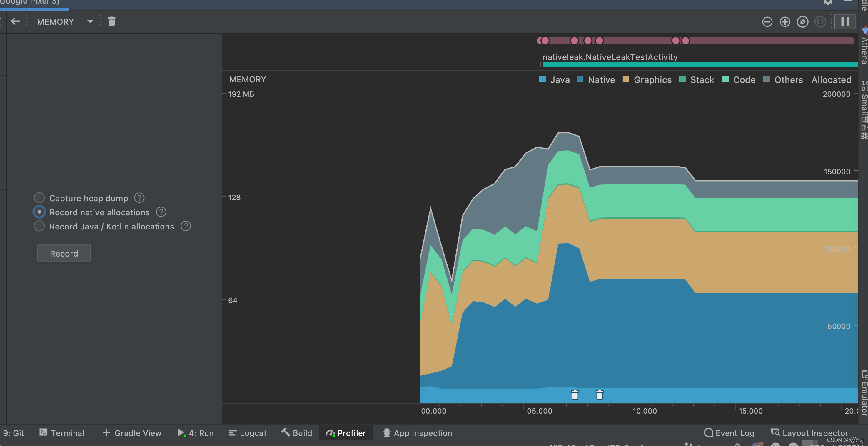Zoom out the profiler timeline
This screenshot has height=446, width=868.
pyautogui.click(x=767, y=22)
